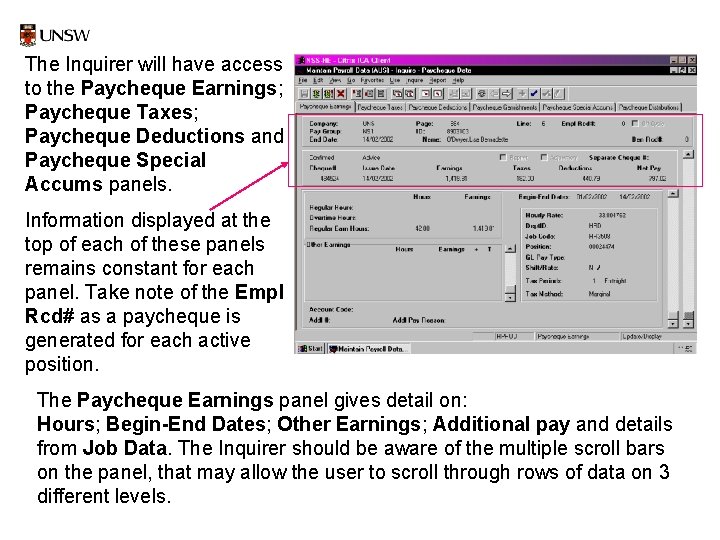Click the Regular Earn Hours value 42.00
This screenshot has height=540, width=720.
[x=422, y=228]
